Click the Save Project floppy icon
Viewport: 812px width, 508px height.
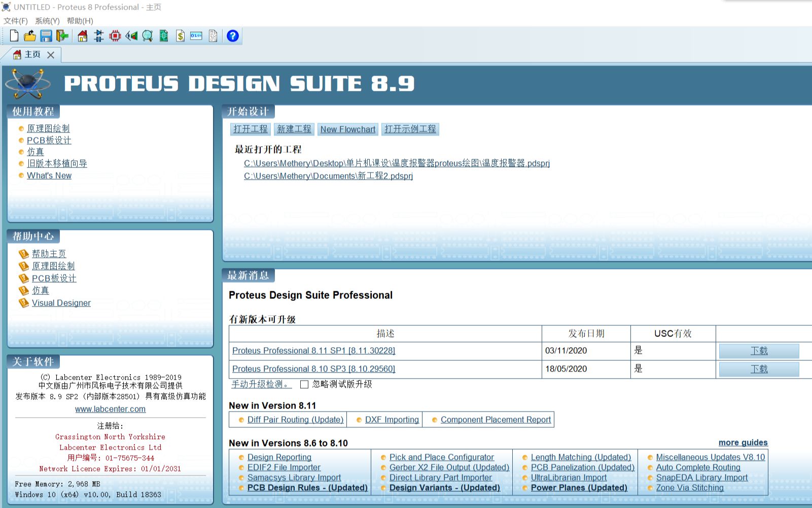[x=46, y=36]
